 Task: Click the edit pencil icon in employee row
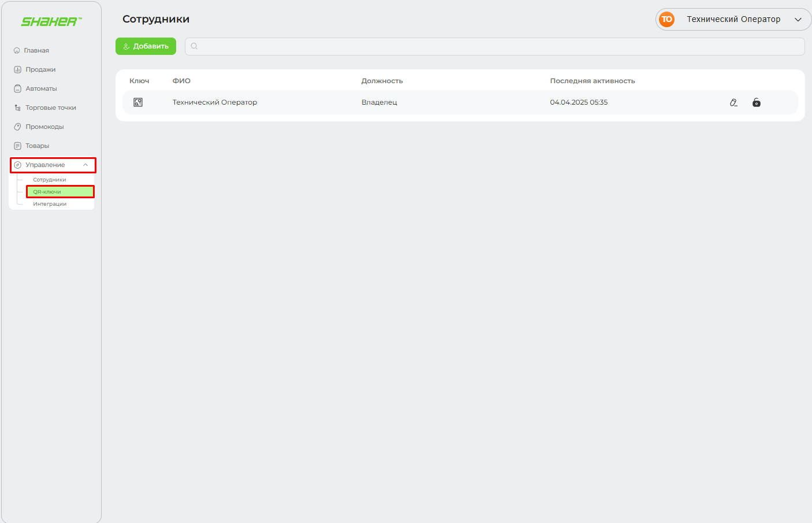(x=733, y=102)
